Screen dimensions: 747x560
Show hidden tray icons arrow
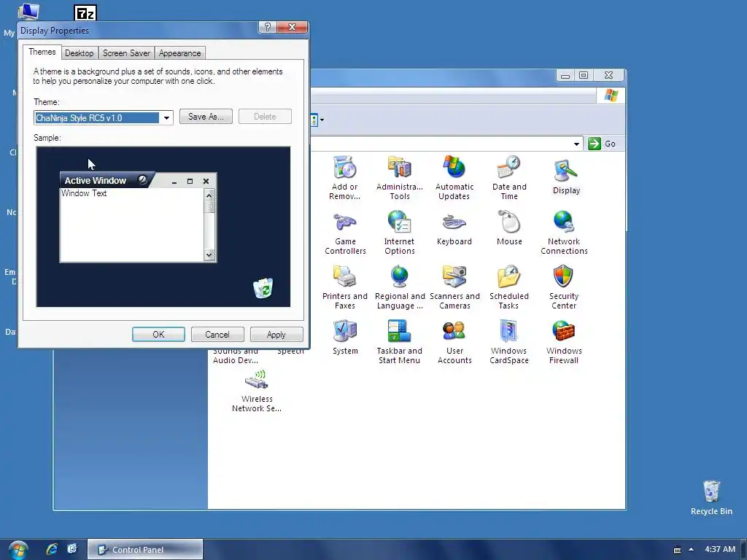coord(691,549)
